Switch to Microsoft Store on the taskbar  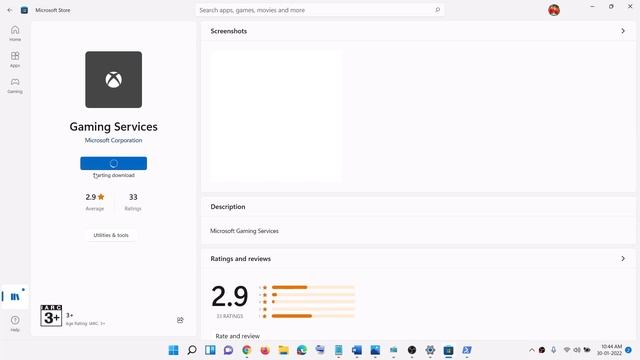(x=449, y=350)
